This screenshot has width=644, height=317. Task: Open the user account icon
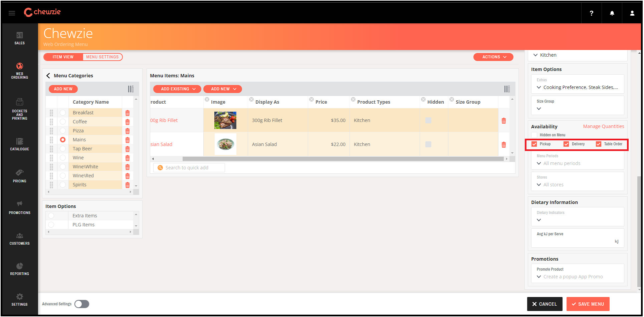click(632, 13)
